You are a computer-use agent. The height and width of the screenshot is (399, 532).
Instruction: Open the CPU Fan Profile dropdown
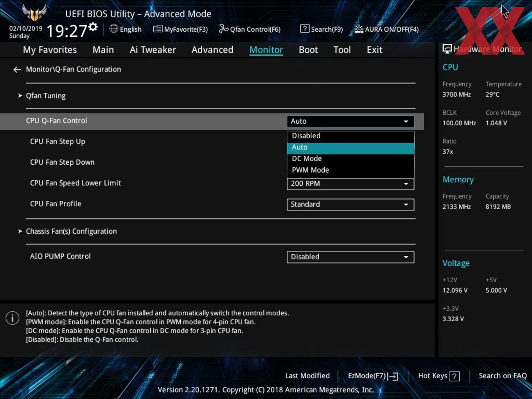(350, 205)
